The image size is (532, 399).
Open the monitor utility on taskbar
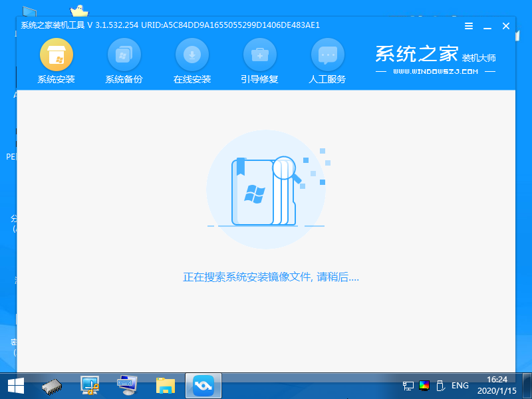88,385
